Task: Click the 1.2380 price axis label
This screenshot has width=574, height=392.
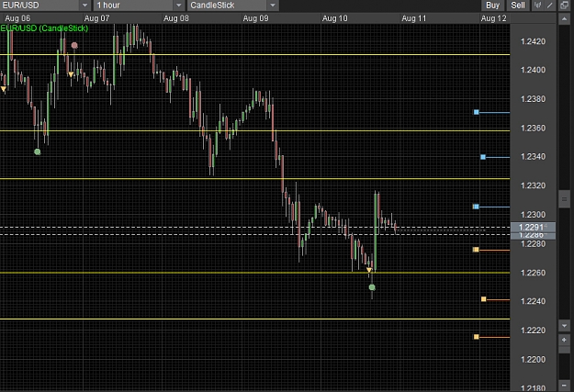Action: coord(533,99)
